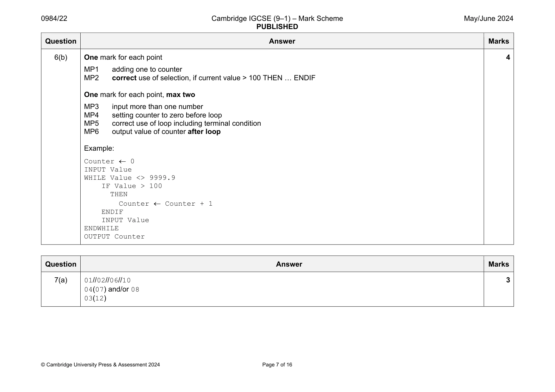The width and height of the screenshot is (555, 392).
Task: Click the MP4 line "setting counter to zero before loop"
Action: (153, 115)
